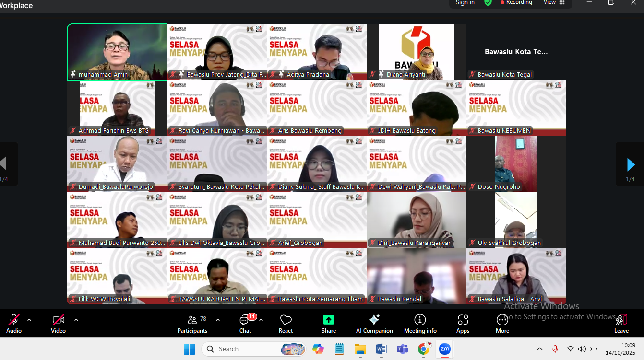Leave the meeting
The width and height of the screenshot is (644, 360).
point(621,324)
